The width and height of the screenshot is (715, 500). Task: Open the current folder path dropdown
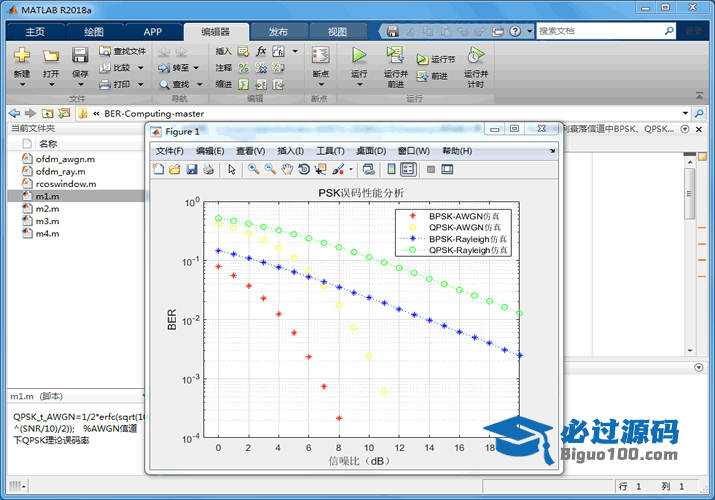click(685, 113)
